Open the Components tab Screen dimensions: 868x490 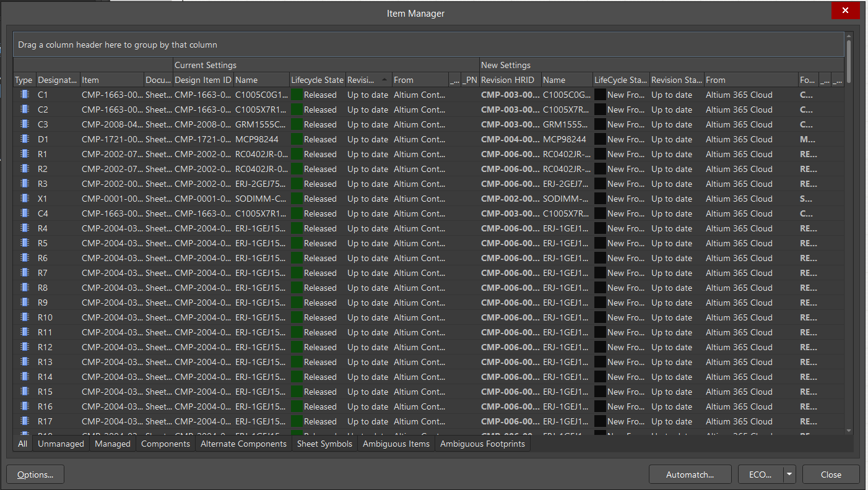pos(165,444)
